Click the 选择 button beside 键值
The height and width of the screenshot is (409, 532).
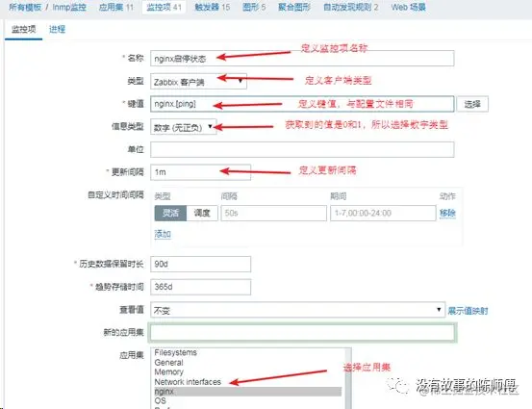[472, 104]
